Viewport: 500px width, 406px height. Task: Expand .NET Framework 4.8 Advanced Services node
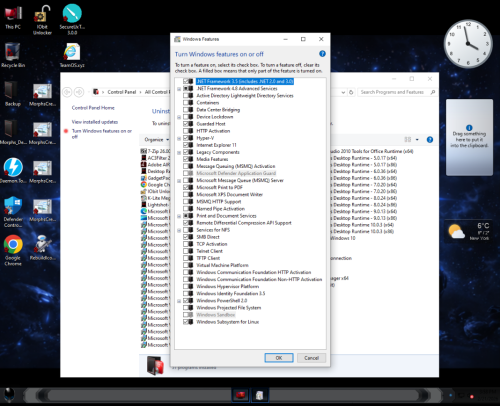tap(179, 89)
